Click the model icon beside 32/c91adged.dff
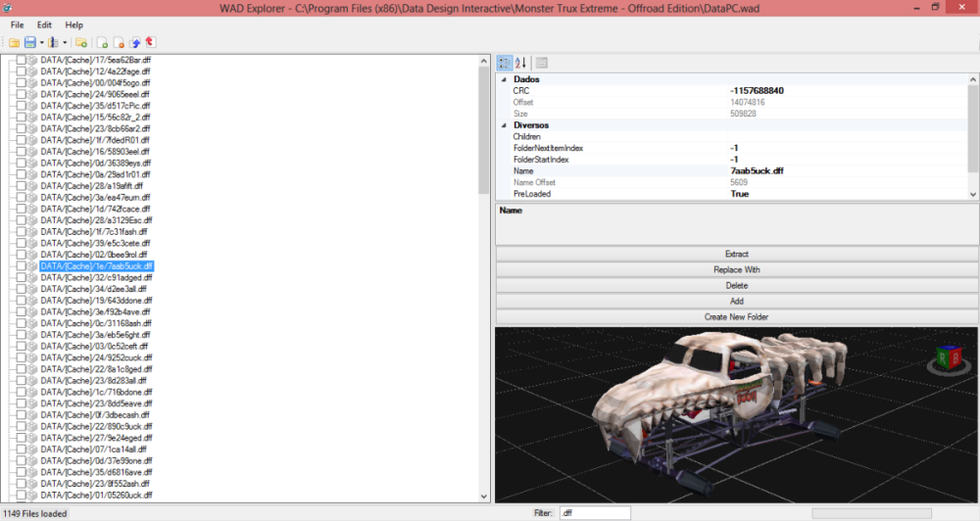The width and height of the screenshot is (980, 521). (33, 277)
